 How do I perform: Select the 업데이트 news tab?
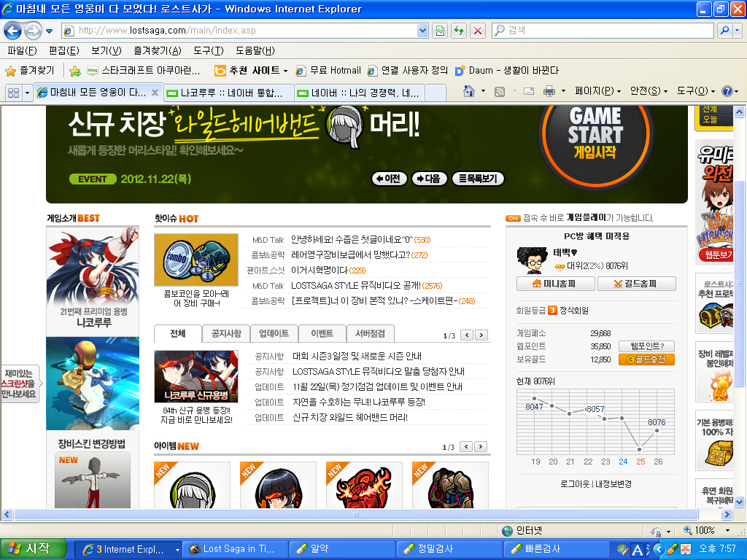[x=274, y=333]
